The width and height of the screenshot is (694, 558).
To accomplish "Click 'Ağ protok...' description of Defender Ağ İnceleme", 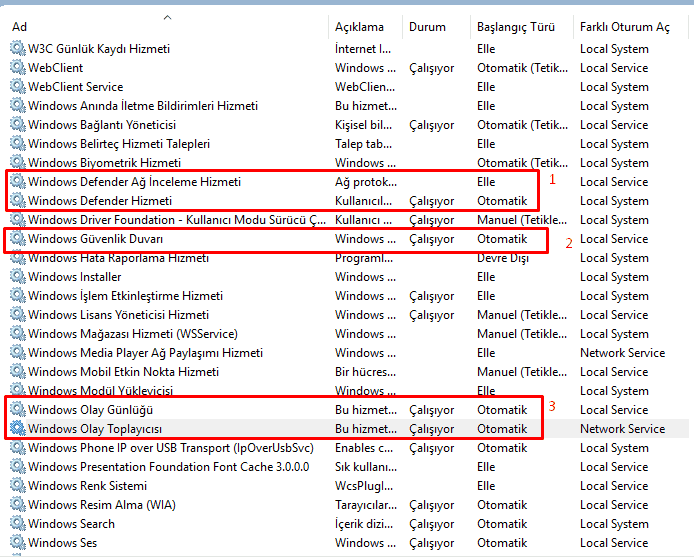I will coord(366,182).
